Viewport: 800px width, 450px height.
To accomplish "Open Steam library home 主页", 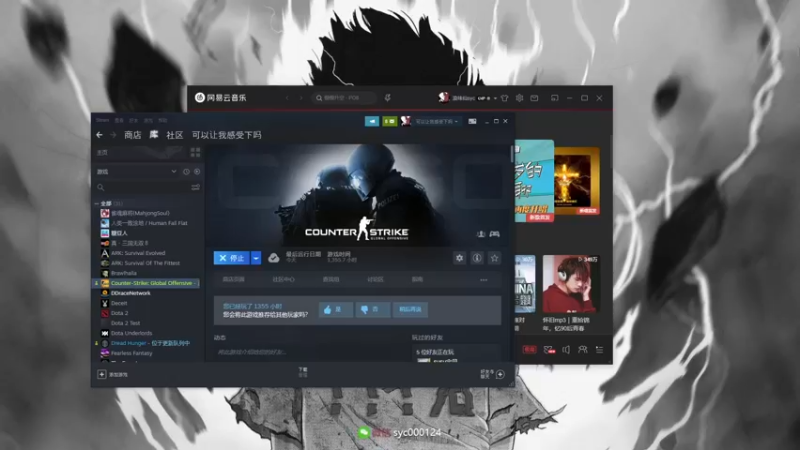I will pyautogui.click(x=103, y=153).
